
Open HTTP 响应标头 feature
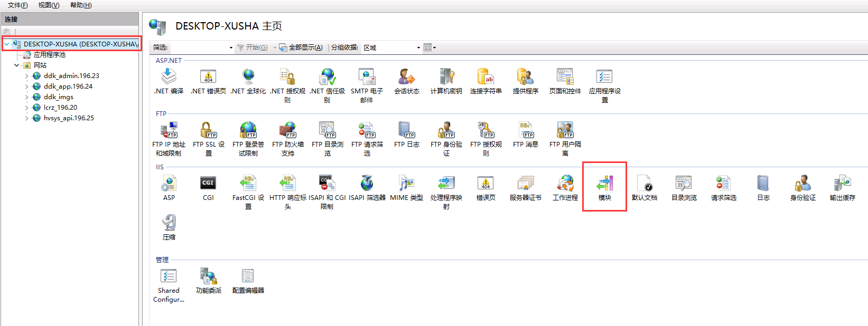288,192
